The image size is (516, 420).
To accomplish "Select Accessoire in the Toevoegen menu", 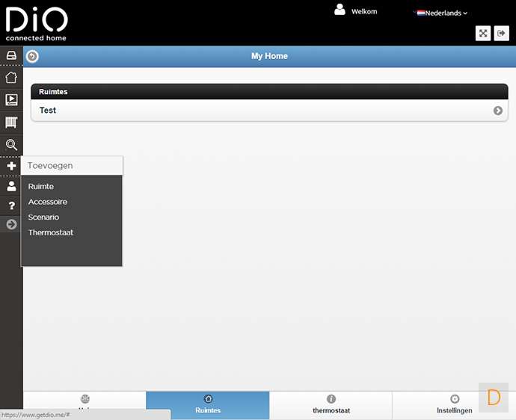I will [48, 202].
